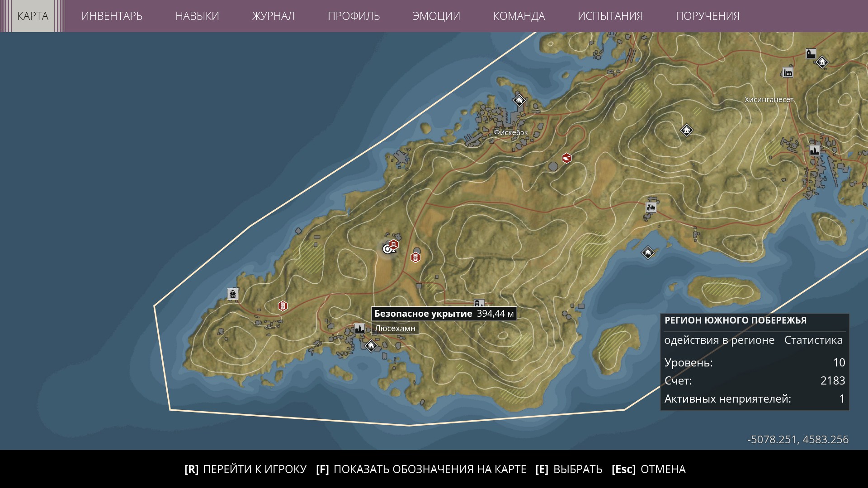Click the Активных неприятелей row
The height and width of the screenshot is (488, 868).
[x=755, y=399]
